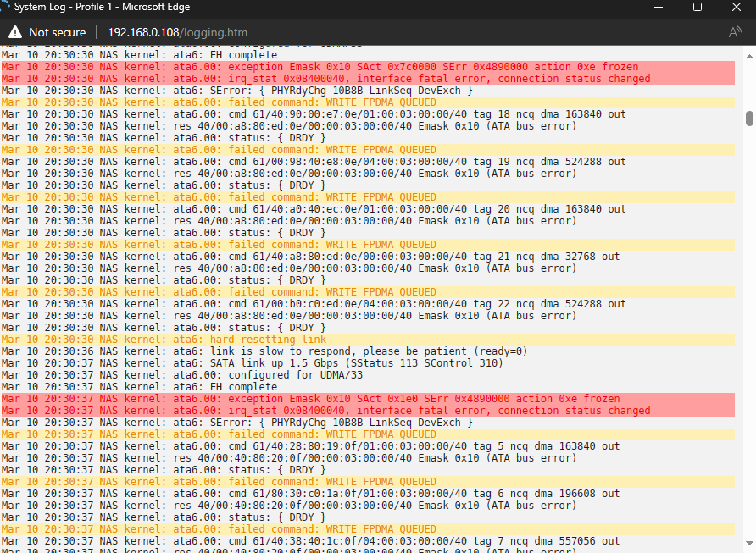Select the exception line with SAct 0x7c0000

(x=368, y=67)
